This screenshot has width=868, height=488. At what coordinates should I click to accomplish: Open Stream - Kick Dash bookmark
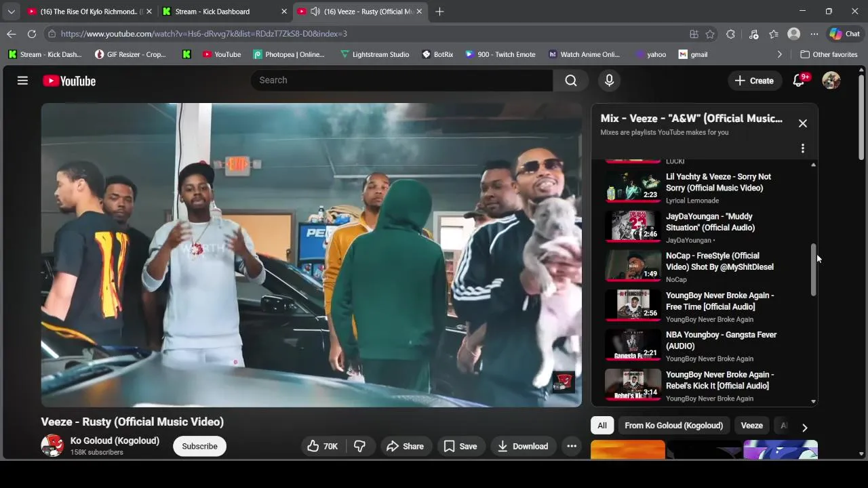pos(45,54)
